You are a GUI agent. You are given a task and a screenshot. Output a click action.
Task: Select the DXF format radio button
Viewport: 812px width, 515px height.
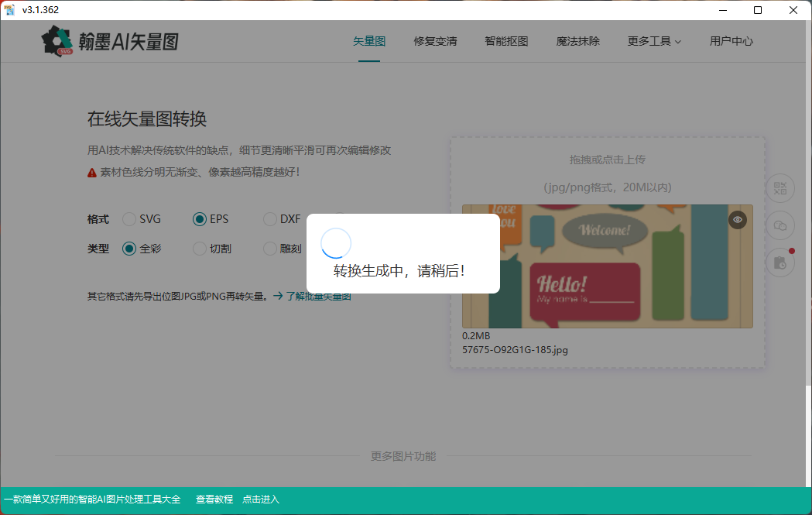tap(270, 219)
